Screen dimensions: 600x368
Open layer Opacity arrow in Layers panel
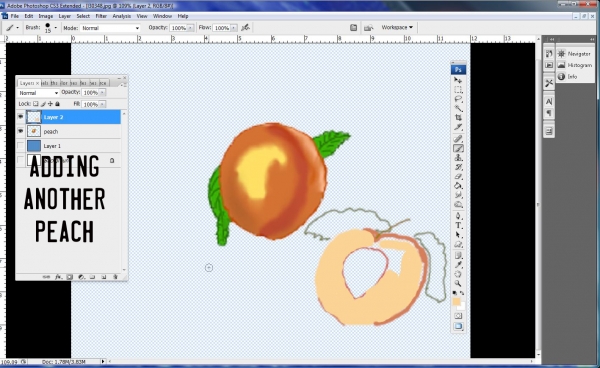103,93
